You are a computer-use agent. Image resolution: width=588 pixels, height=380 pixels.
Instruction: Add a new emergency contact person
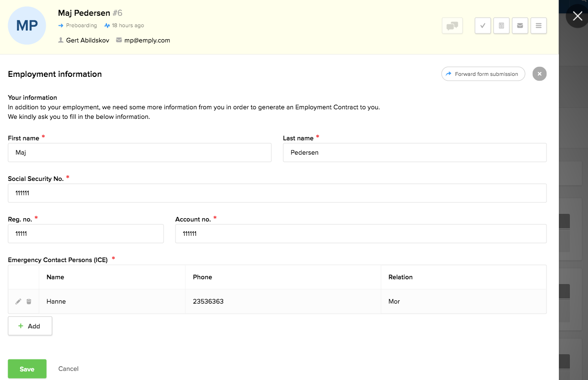(30, 326)
